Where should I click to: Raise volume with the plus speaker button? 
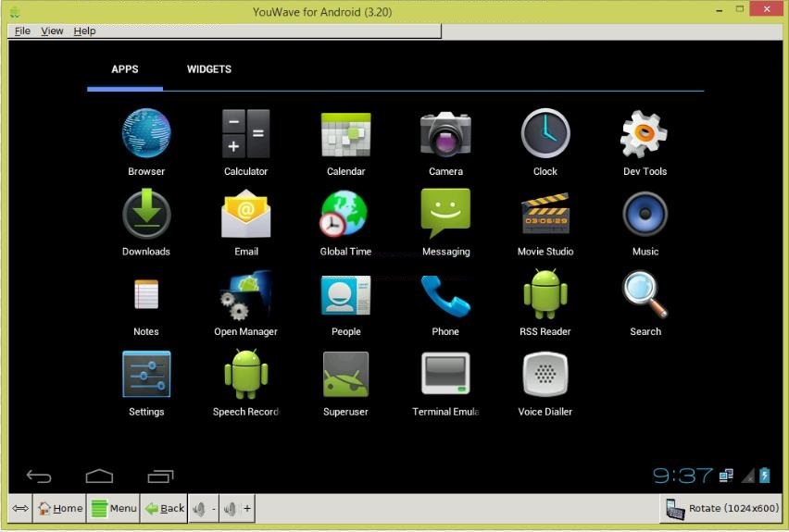pyautogui.click(x=237, y=508)
